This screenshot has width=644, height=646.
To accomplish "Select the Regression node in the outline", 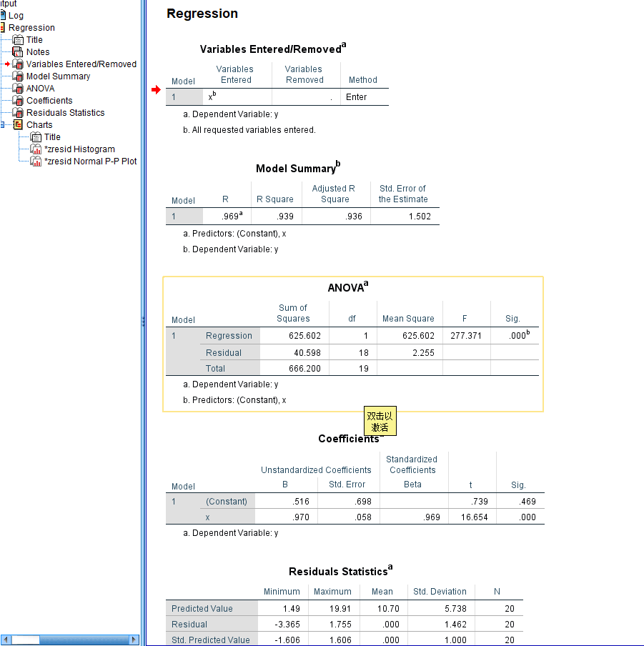I will point(31,28).
